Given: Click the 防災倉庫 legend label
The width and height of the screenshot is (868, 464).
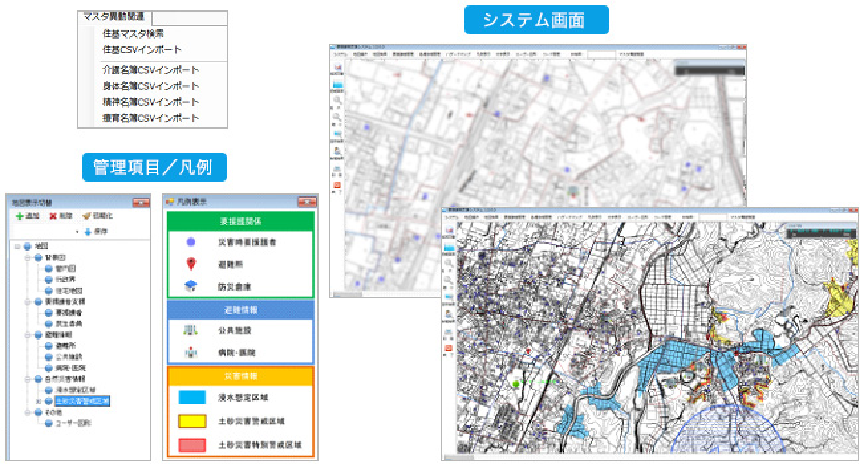Looking at the screenshot, I should coord(234,287).
